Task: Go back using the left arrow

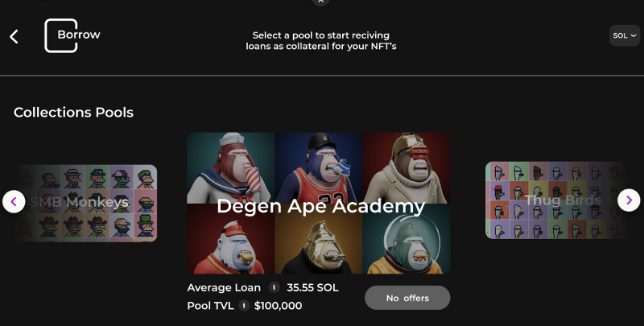Action: pyautogui.click(x=14, y=36)
